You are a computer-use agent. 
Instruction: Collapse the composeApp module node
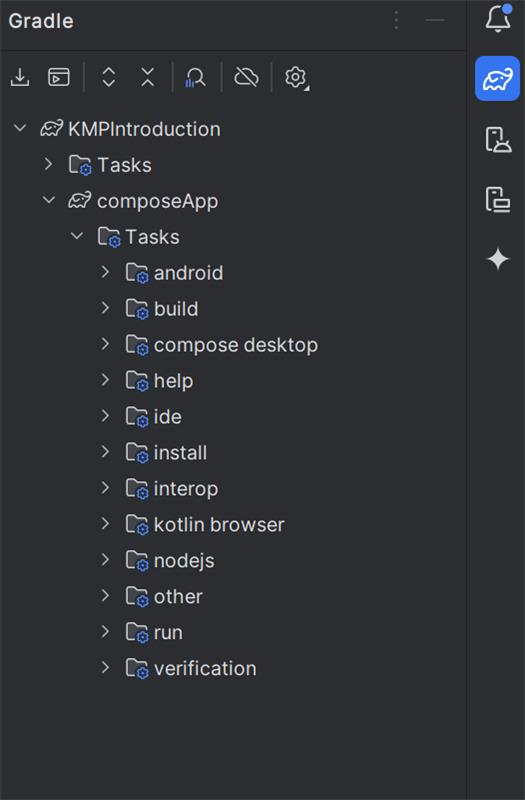point(48,200)
